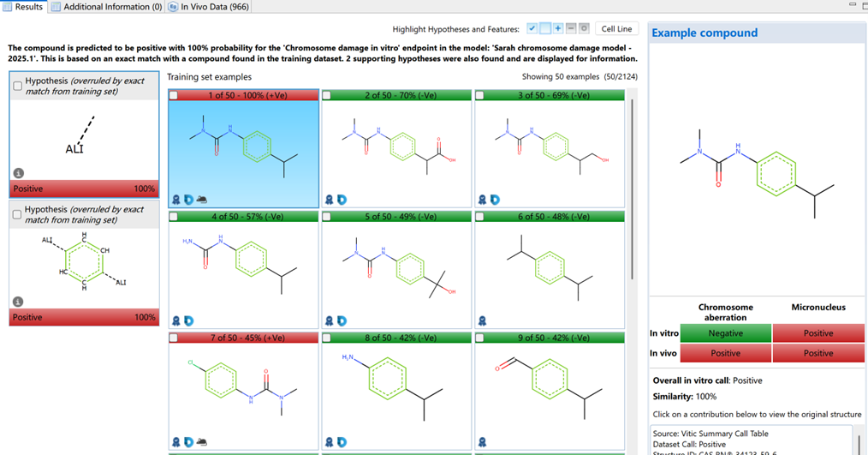Open the Additional Information tab
The height and width of the screenshot is (455, 868).
pos(107,7)
